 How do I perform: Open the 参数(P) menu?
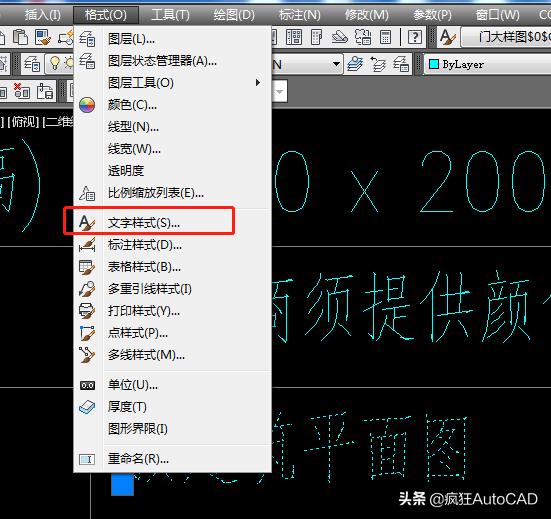(x=432, y=15)
